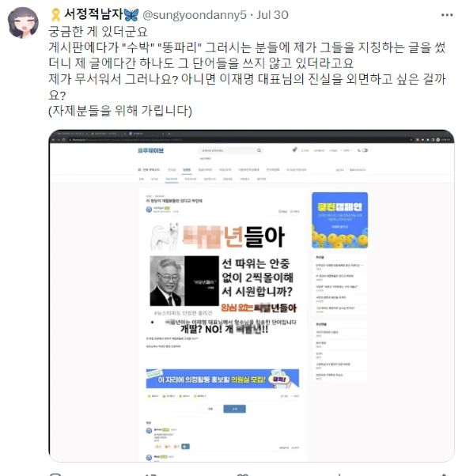Click the blue reaction button under the first comment

pos(185,446)
